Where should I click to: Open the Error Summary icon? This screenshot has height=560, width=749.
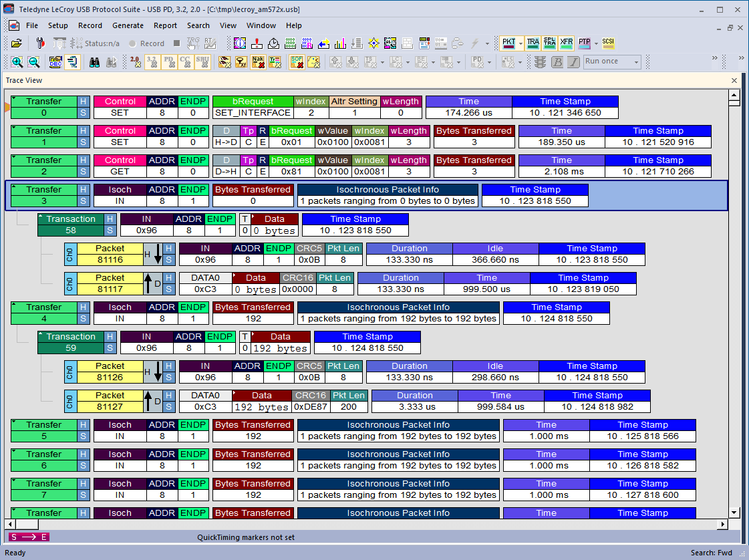257,43
